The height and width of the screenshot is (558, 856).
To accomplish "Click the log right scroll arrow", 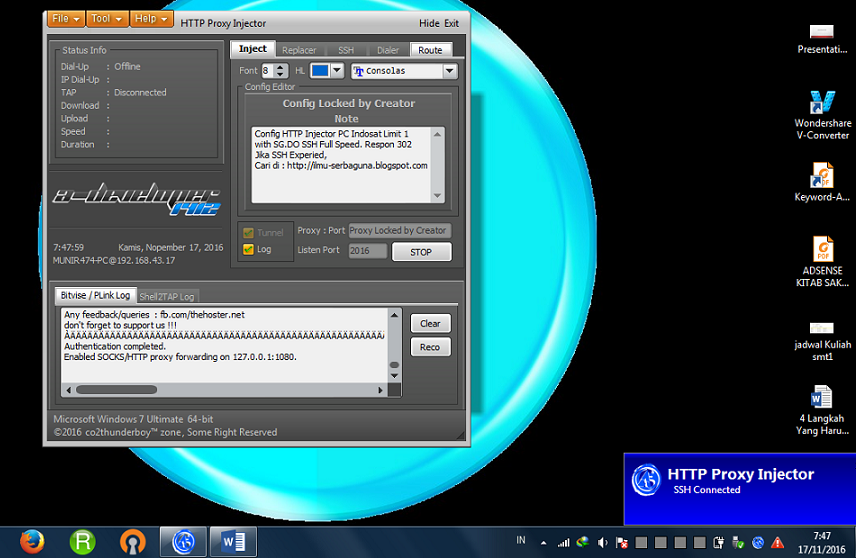I will click(x=381, y=390).
